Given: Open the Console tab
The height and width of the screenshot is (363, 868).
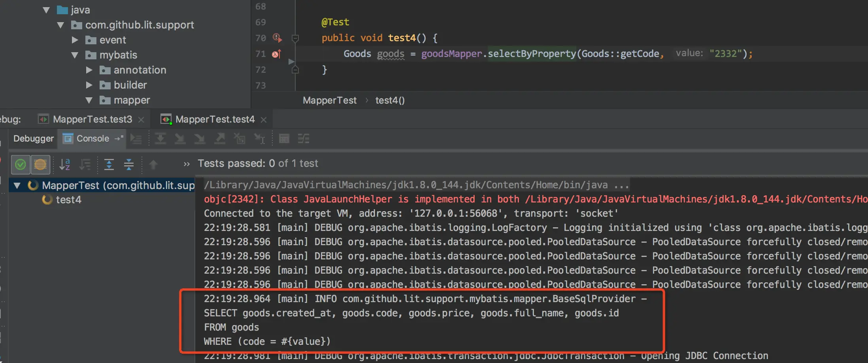Looking at the screenshot, I should (x=92, y=139).
